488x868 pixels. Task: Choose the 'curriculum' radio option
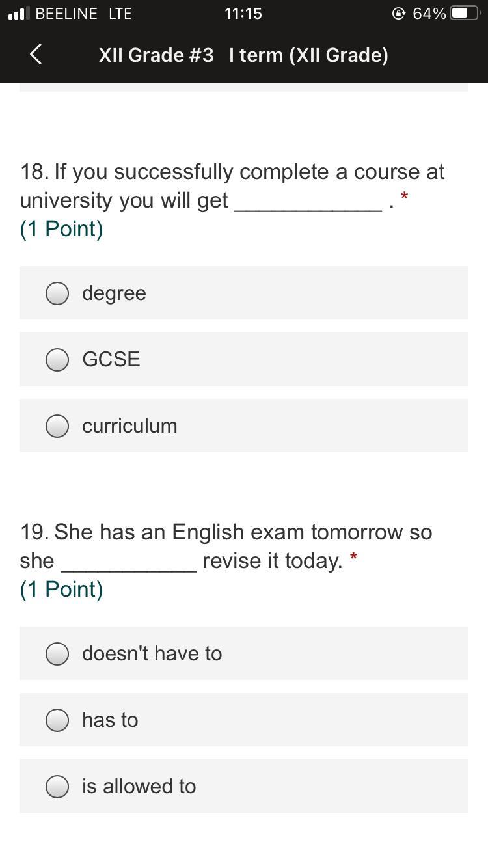tap(57, 426)
